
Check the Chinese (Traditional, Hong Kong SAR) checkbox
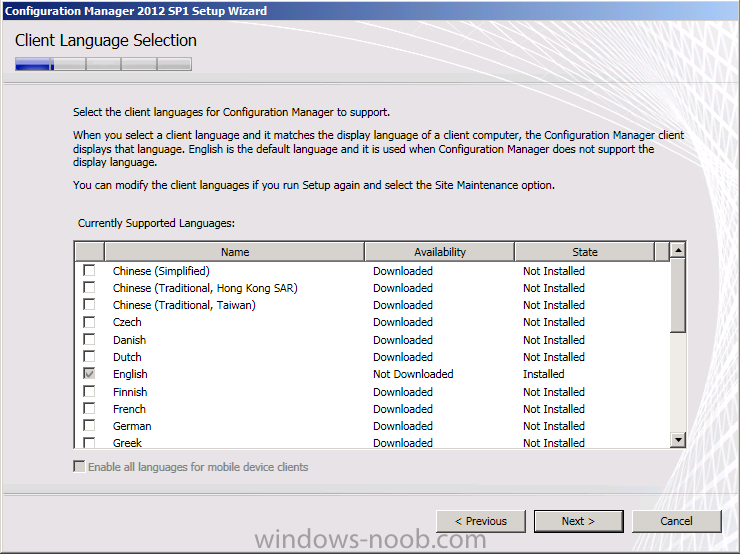(89, 287)
